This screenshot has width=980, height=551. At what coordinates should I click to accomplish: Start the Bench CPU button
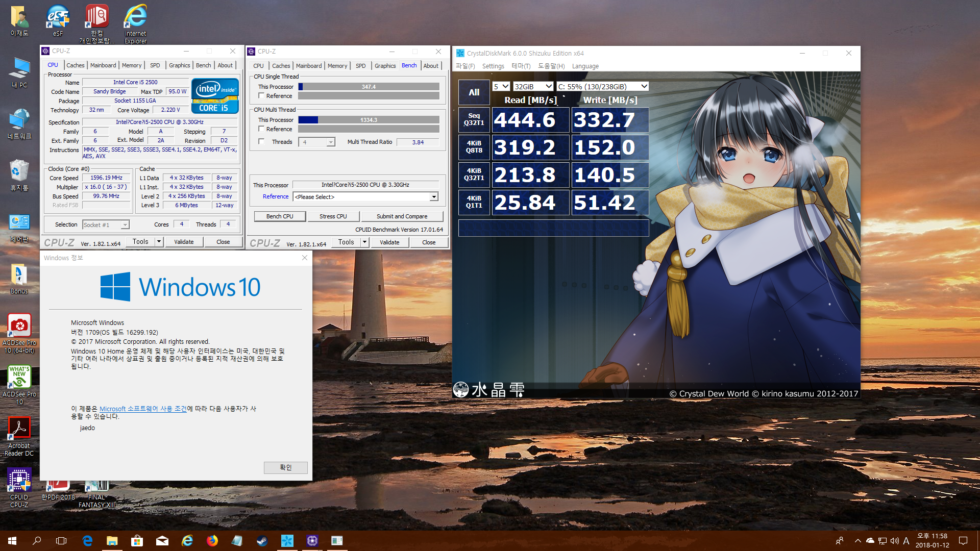coord(280,216)
